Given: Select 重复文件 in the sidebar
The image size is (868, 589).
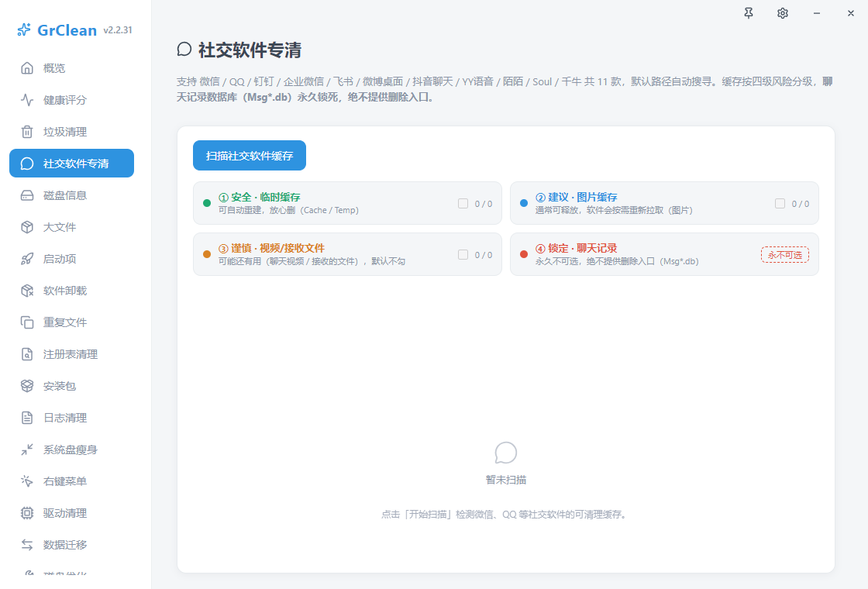Looking at the screenshot, I should pos(71,322).
